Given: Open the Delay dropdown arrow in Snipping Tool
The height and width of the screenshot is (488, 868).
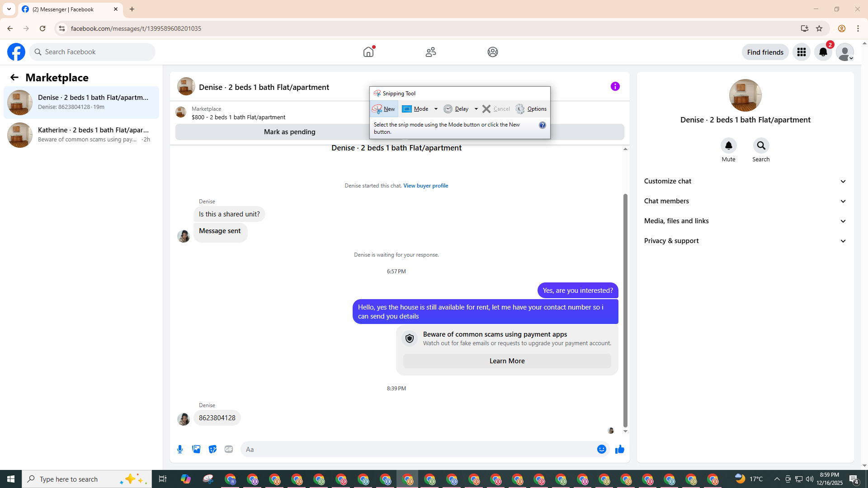Looking at the screenshot, I should click(x=476, y=109).
